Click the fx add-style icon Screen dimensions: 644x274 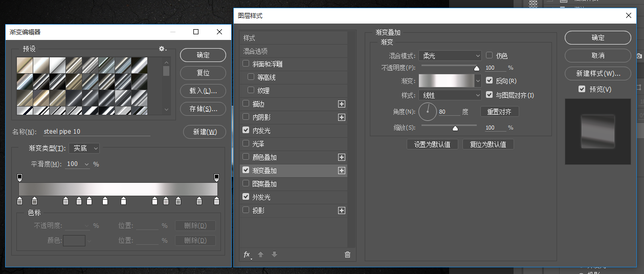247,255
